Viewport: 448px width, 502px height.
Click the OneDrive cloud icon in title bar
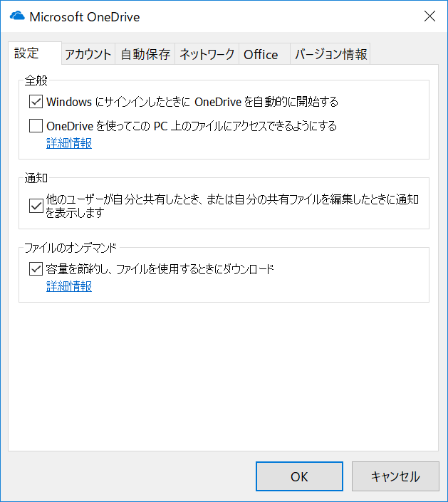coord(17,16)
